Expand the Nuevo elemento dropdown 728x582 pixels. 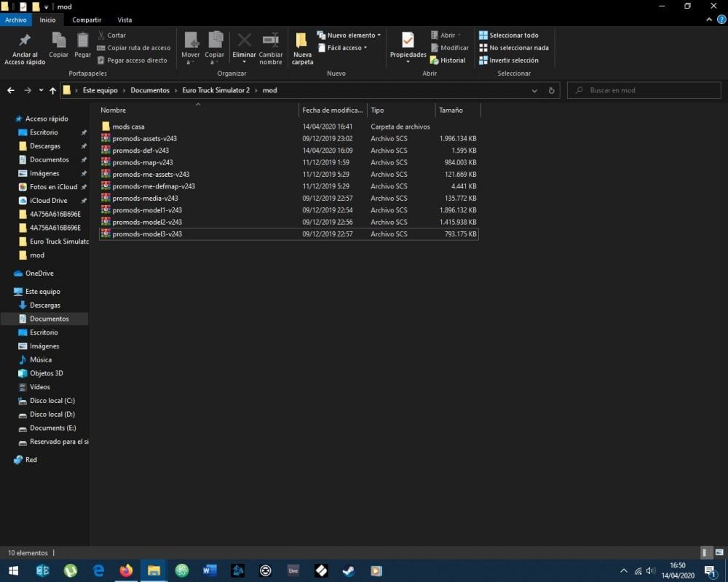[x=349, y=35]
